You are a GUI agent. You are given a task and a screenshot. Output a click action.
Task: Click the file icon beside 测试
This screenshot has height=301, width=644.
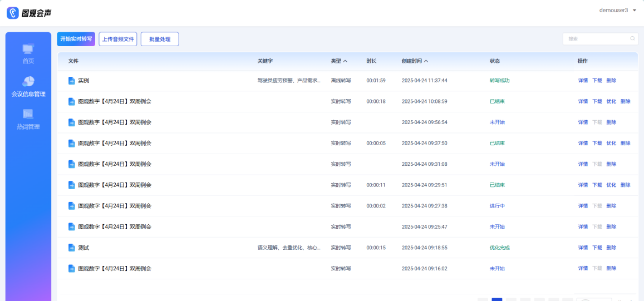tap(71, 248)
